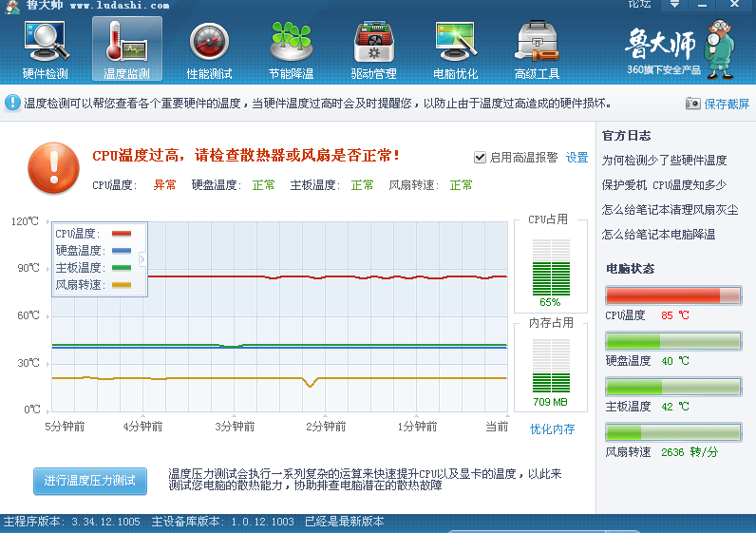Start the 进行温度压力测试 stress test
The height and width of the screenshot is (533, 756).
click(x=90, y=481)
